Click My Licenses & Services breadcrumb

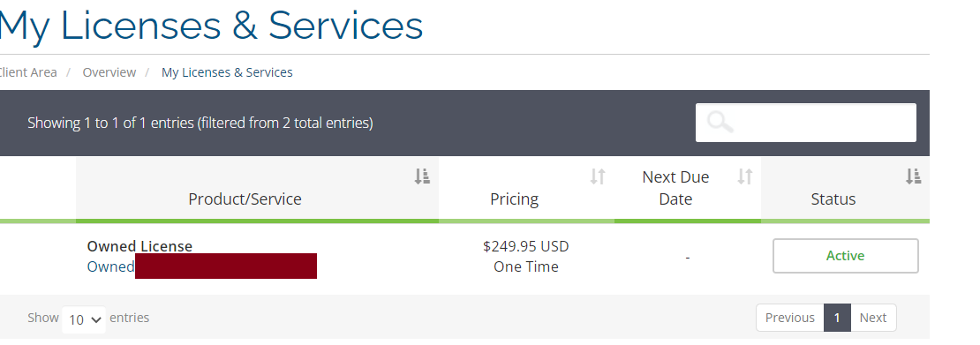click(227, 72)
